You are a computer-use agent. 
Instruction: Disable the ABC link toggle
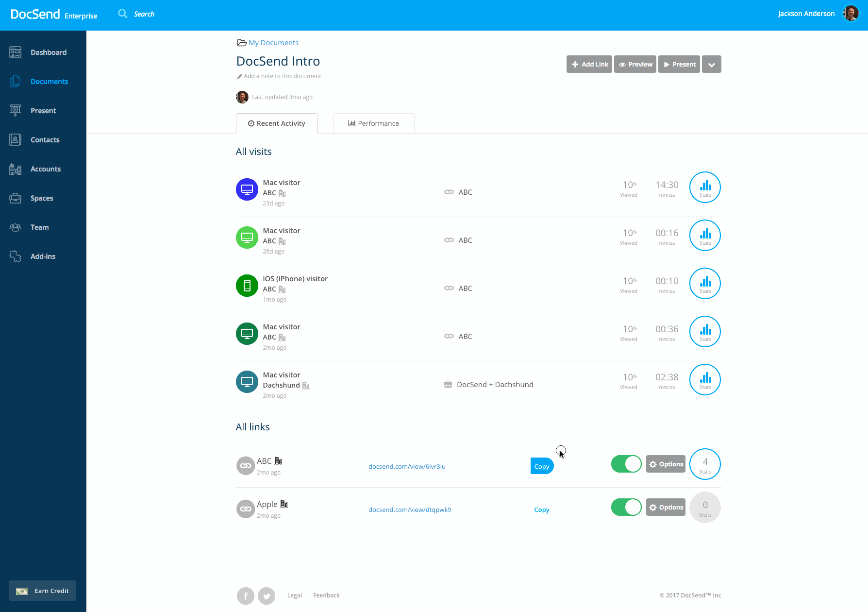click(x=626, y=464)
